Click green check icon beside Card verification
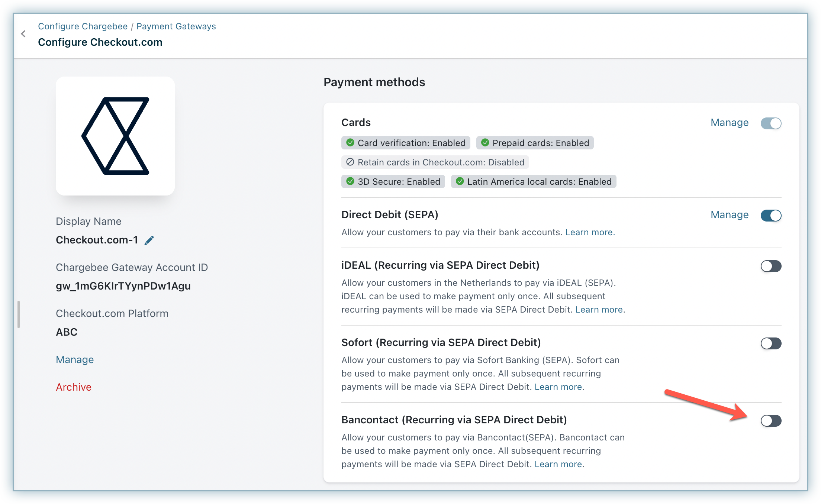The width and height of the screenshot is (821, 504). point(350,143)
